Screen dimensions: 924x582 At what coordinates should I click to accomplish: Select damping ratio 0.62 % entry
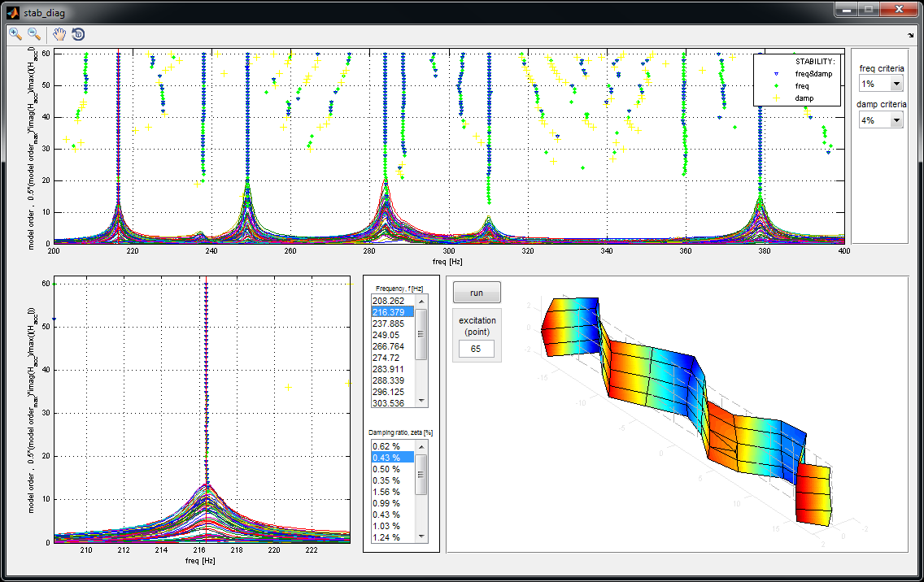pos(393,446)
